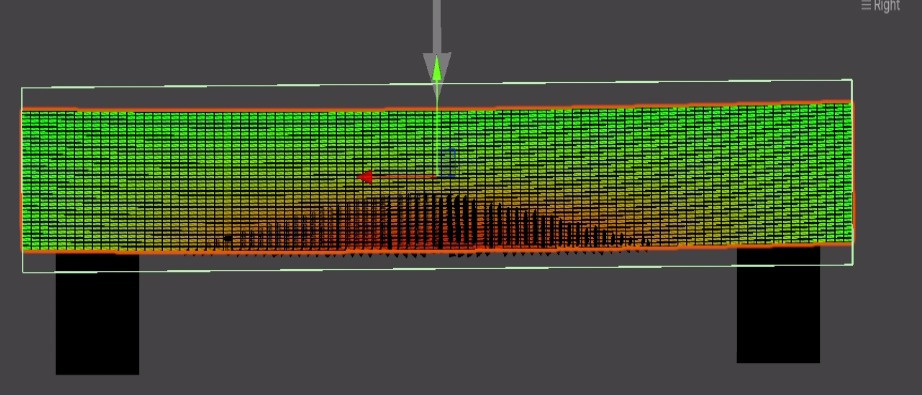Image resolution: width=922 pixels, height=395 pixels.
Task: Select the blue Z-axis gizmo handle
Action: (x=447, y=163)
